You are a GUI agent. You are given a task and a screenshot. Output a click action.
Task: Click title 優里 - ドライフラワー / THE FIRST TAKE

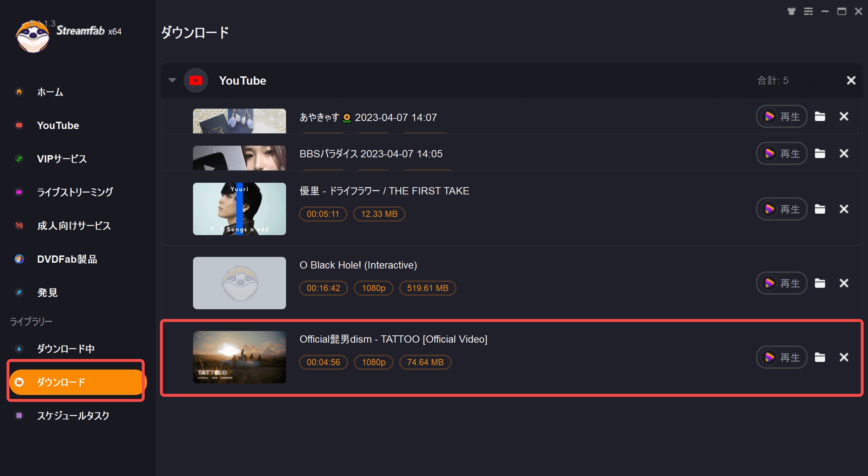pos(384,191)
